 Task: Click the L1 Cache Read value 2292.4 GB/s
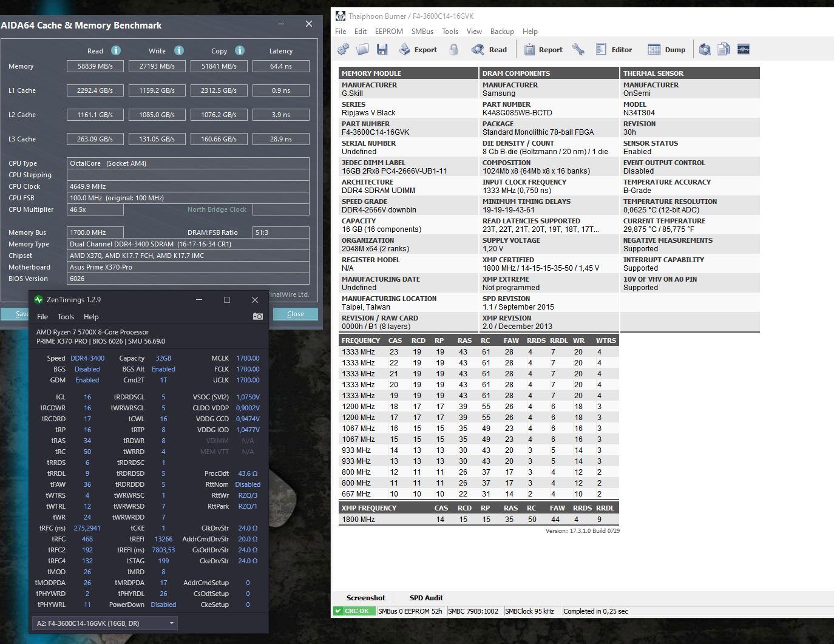(x=95, y=90)
